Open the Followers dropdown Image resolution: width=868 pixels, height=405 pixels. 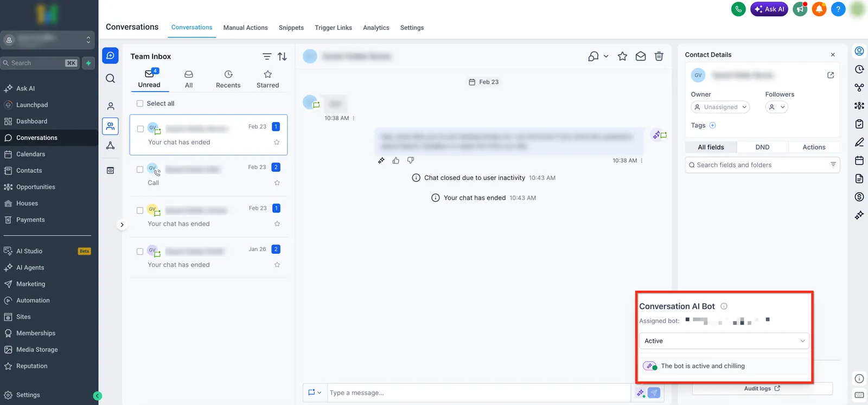point(777,107)
